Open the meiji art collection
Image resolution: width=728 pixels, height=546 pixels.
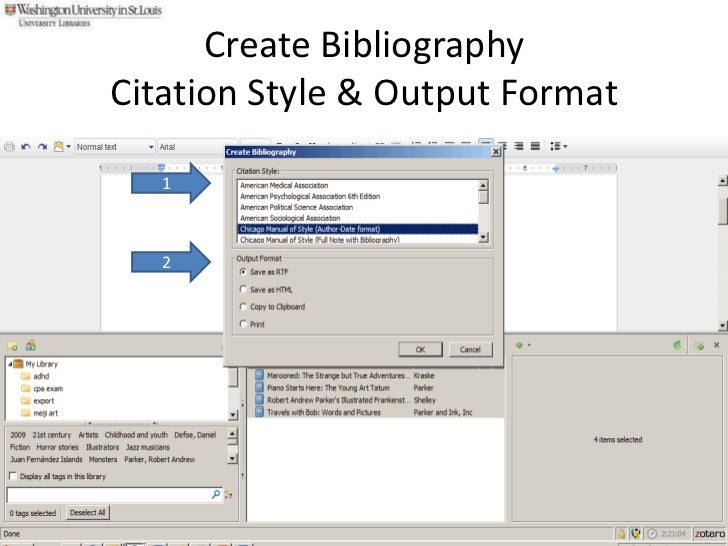(46, 413)
